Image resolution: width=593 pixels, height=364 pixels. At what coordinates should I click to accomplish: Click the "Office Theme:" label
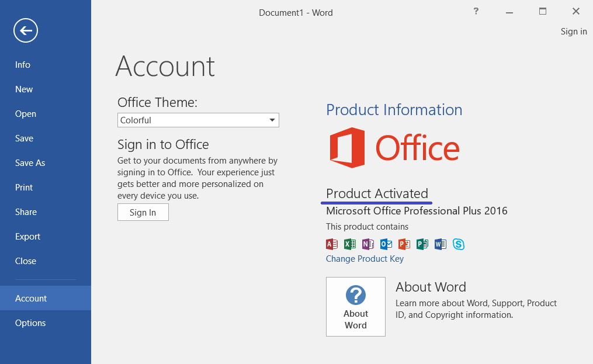point(157,102)
